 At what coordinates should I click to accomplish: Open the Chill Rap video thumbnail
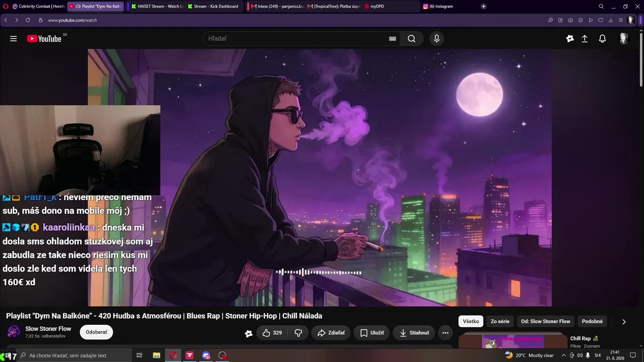click(513, 340)
